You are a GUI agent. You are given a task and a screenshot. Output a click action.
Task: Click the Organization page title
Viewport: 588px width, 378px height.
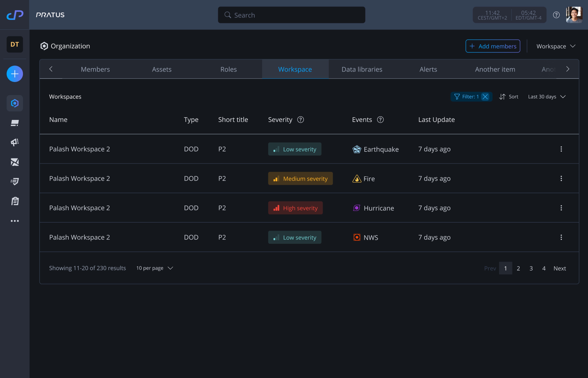pos(70,46)
